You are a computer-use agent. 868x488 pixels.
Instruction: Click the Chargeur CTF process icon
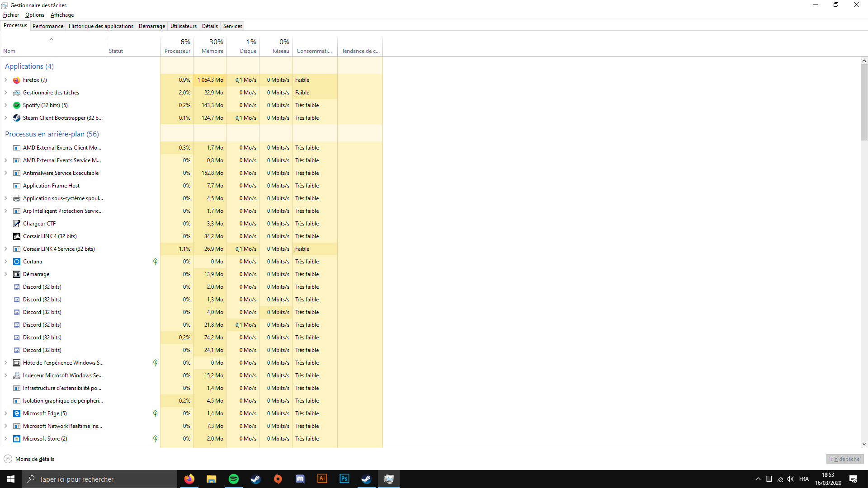coord(17,224)
